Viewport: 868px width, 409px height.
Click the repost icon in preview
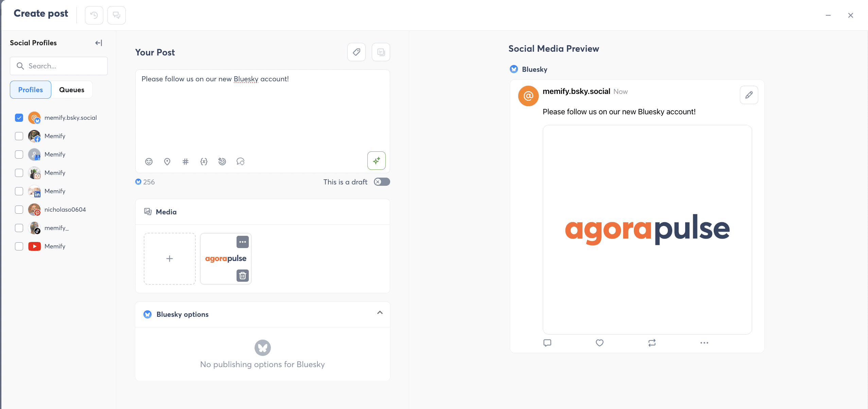pyautogui.click(x=652, y=343)
